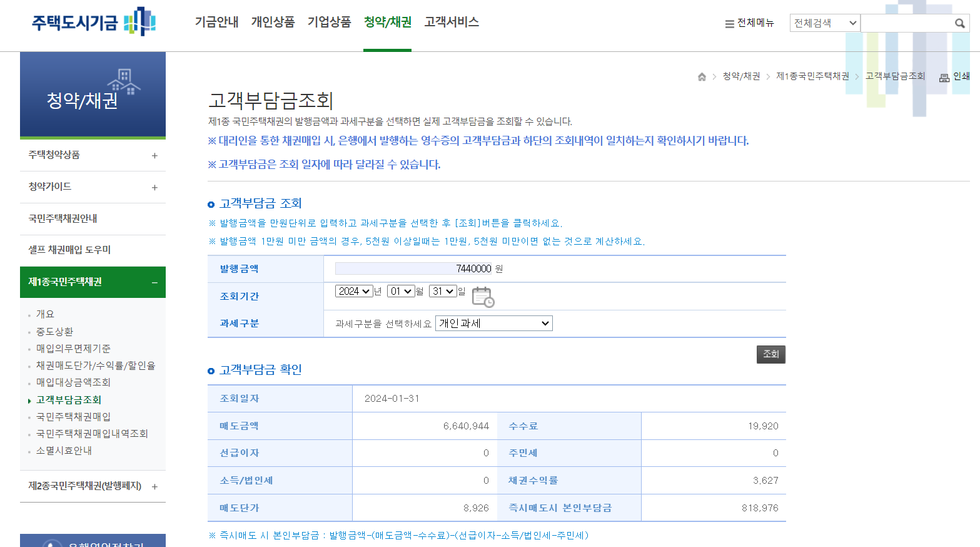Click the home icon in the breadcrumb
The image size is (980, 547).
click(x=701, y=76)
